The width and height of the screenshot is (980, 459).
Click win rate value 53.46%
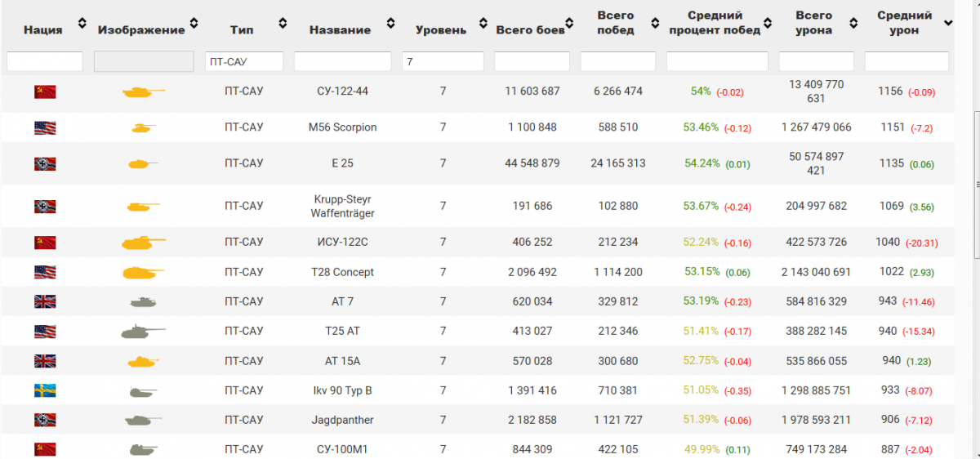point(701,127)
